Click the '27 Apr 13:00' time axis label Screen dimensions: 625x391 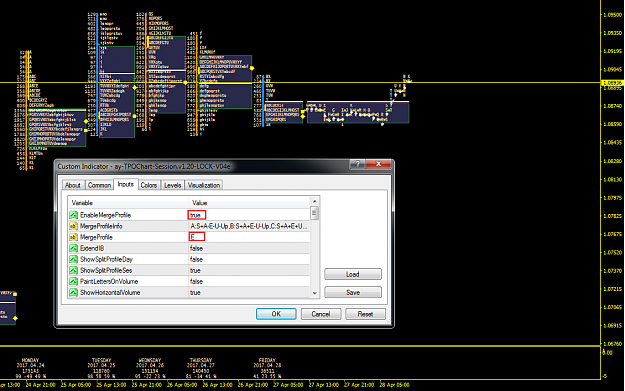pyautogui.click(x=324, y=385)
